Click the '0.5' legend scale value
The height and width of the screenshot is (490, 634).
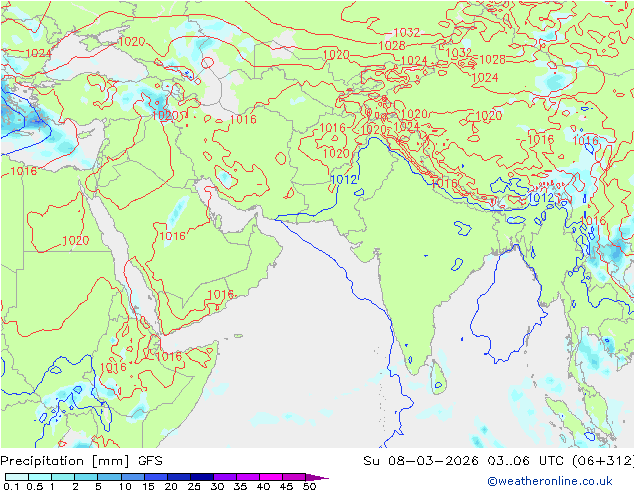click(35, 486)
